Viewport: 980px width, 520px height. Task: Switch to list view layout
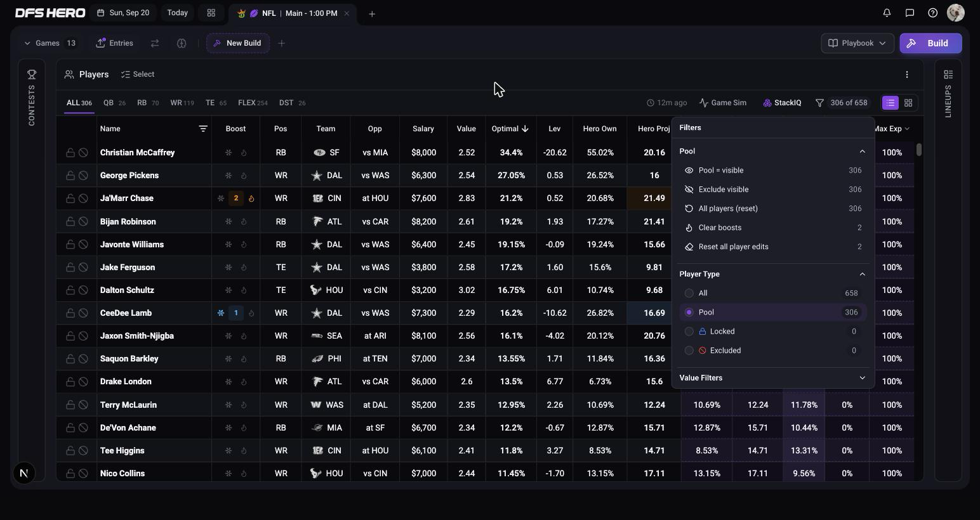[891, 103]
